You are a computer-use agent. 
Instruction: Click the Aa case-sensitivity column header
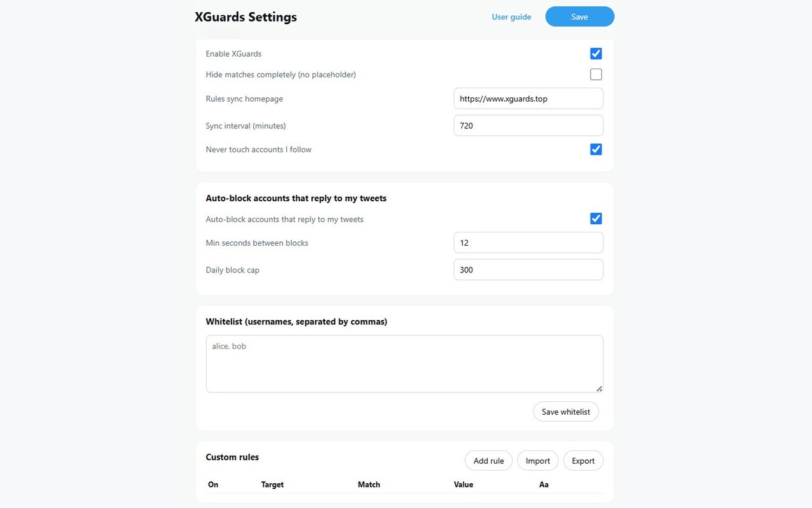click(544, 485)
